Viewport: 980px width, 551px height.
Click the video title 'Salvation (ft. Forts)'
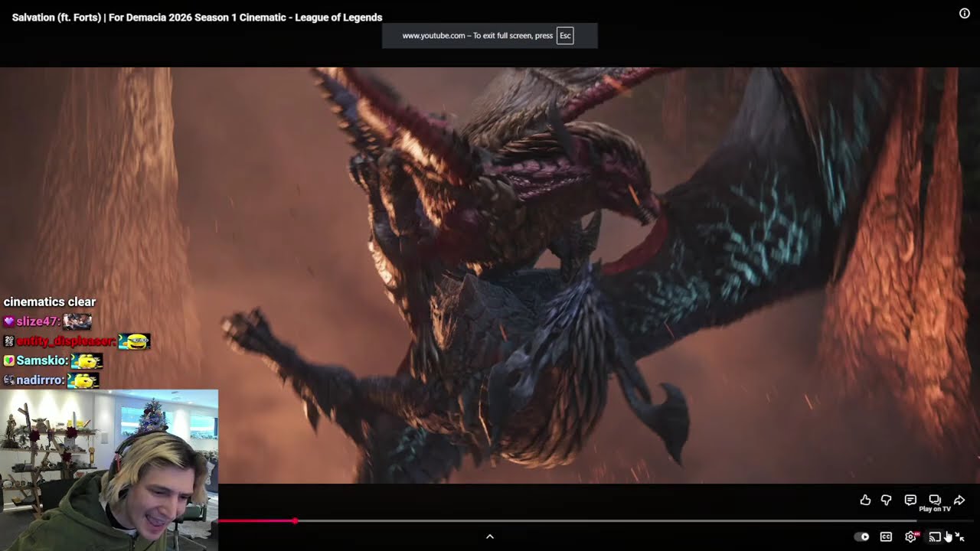198,18
